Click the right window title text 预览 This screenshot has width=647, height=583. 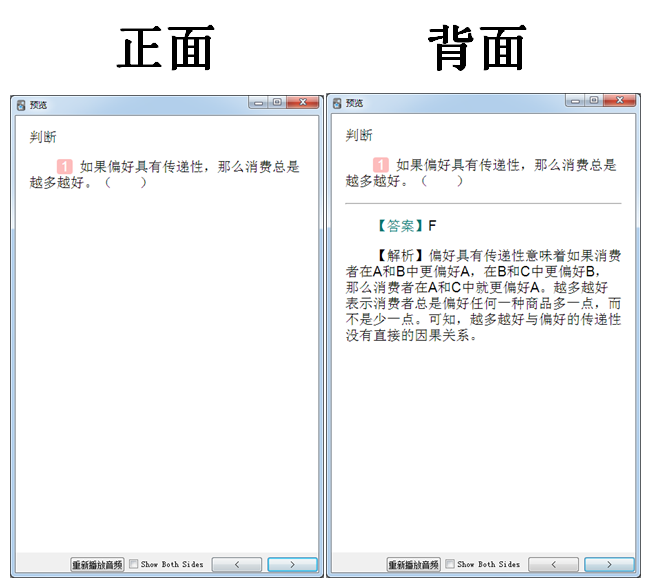[x=354, y=103]
